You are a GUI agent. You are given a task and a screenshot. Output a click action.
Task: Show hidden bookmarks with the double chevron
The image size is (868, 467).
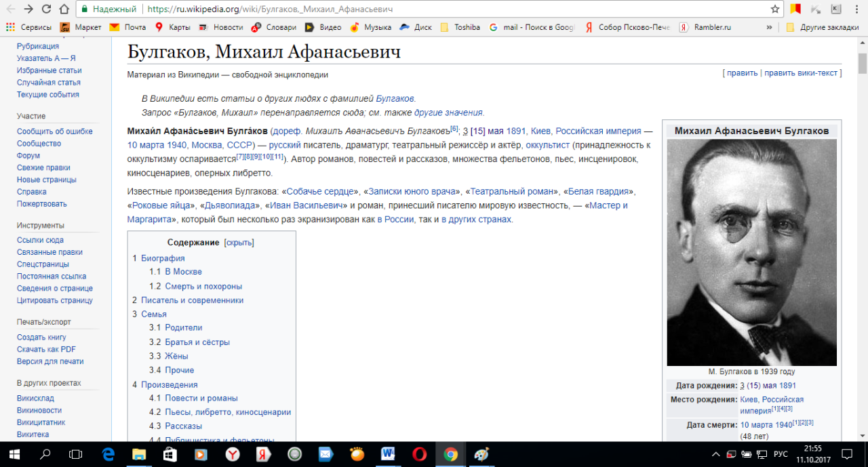[769, 27]
